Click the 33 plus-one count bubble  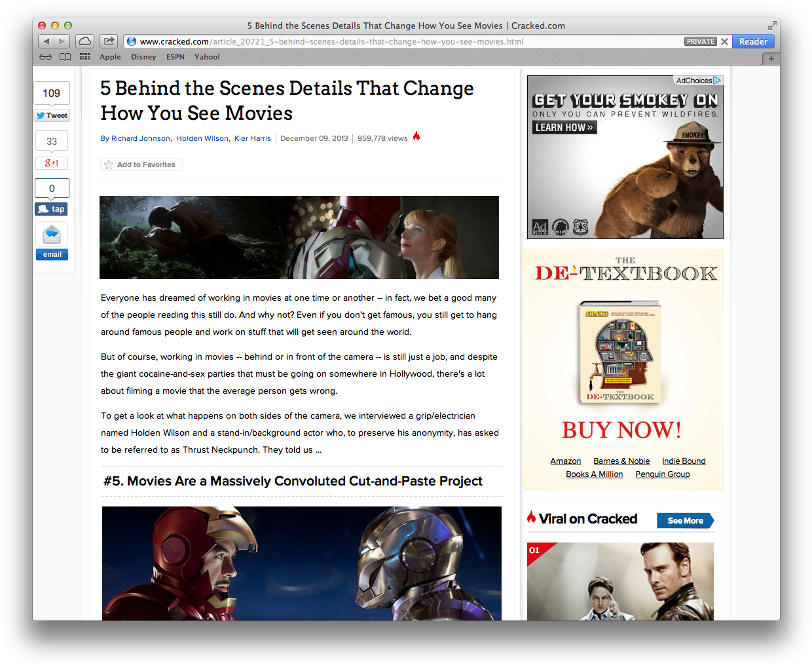52,141
